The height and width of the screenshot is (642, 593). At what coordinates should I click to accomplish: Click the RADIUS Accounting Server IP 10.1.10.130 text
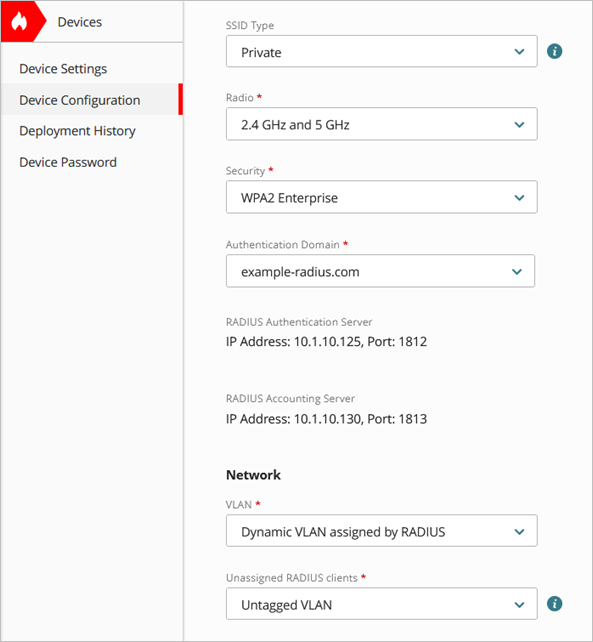326,419
